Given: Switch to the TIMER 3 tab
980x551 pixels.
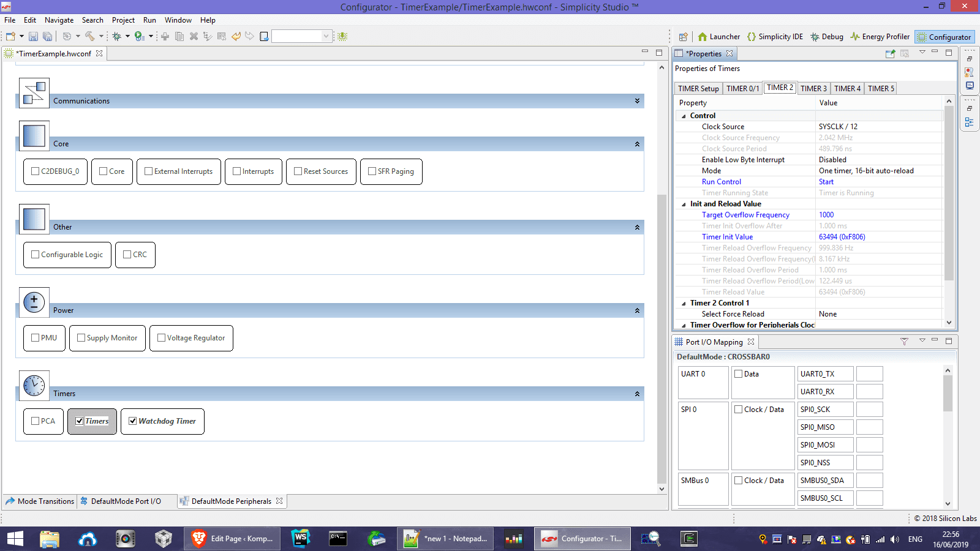Looking at the screenshot, I should click(x=813, y=89).
